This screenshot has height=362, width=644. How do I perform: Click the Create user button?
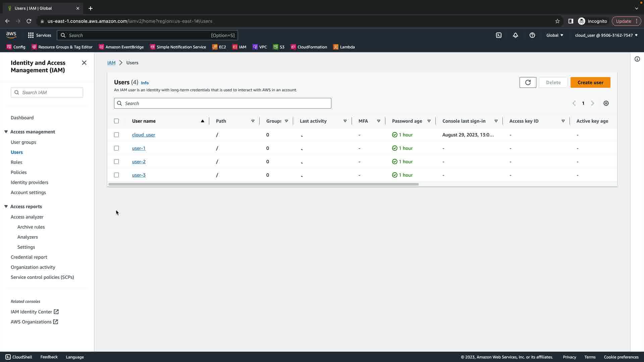pyautogui.click(x=590, y=82)
